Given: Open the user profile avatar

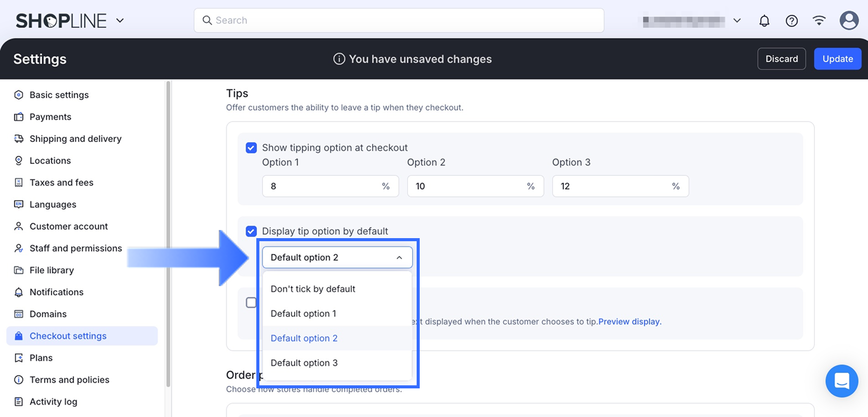Looking at the screenshot, I should click(x=849, y=20).
